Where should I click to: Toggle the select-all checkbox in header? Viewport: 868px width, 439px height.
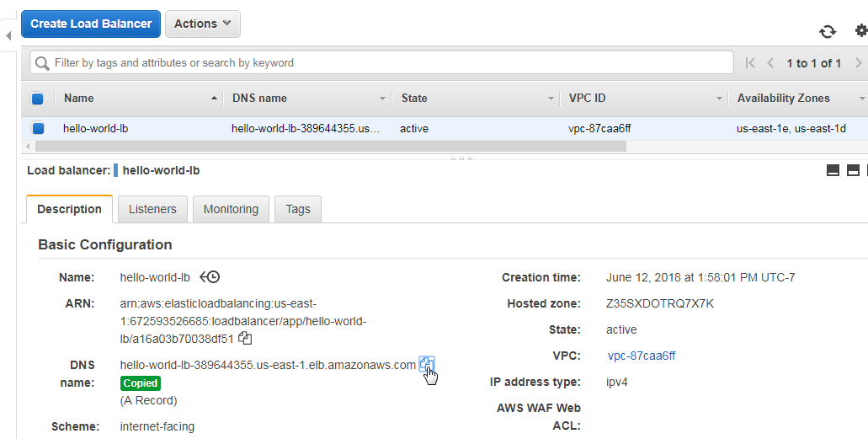(38, 99)
